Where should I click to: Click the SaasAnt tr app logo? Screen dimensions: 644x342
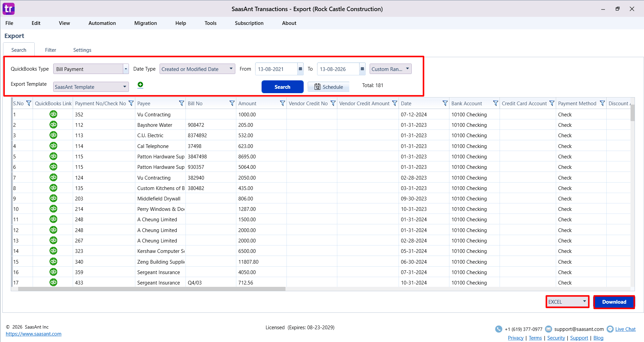pos(9,9)
